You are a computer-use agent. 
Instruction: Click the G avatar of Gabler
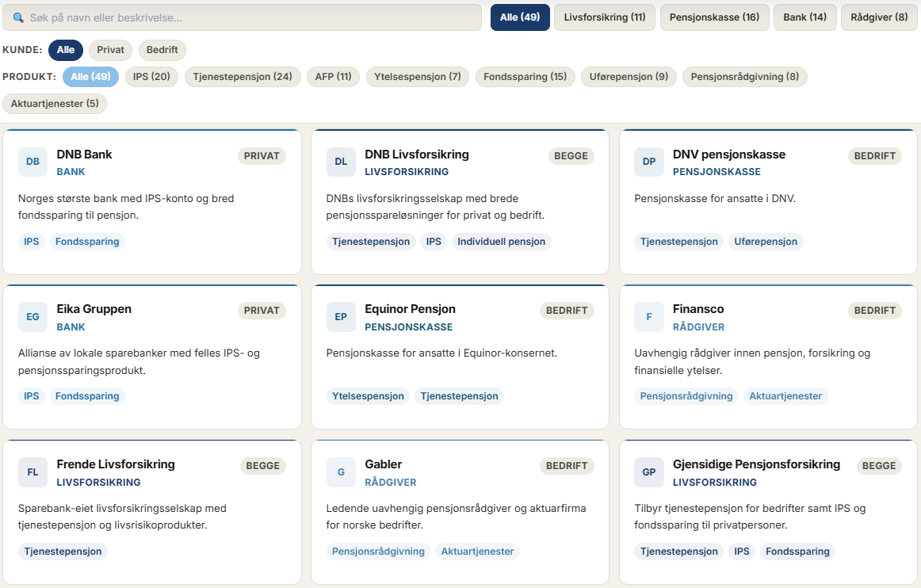pyautogui.click(x=342, y=472)
